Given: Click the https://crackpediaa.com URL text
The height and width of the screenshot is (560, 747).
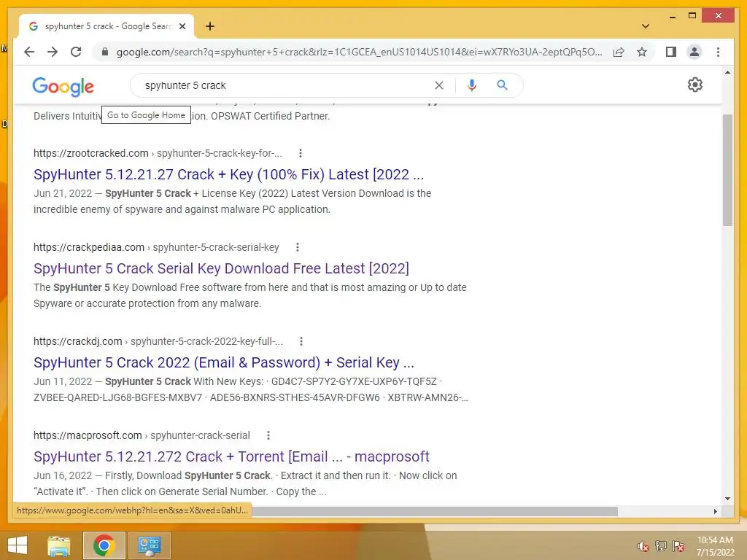Looking at the screenshot, I should coord(88,247).
